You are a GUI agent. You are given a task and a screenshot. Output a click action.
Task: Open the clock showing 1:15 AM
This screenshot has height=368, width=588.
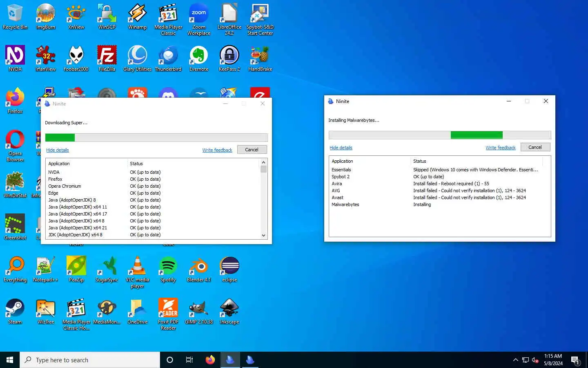point(553,360)
